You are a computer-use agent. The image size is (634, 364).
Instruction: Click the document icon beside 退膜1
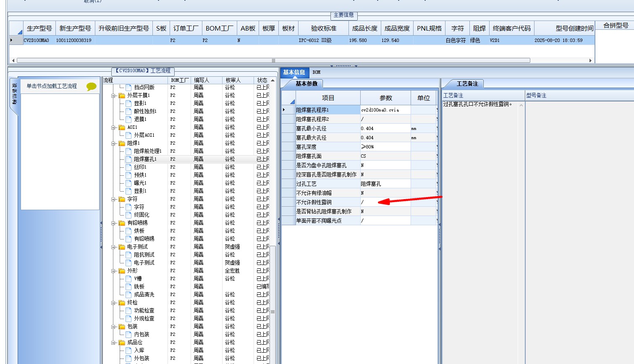click(129, 119)
